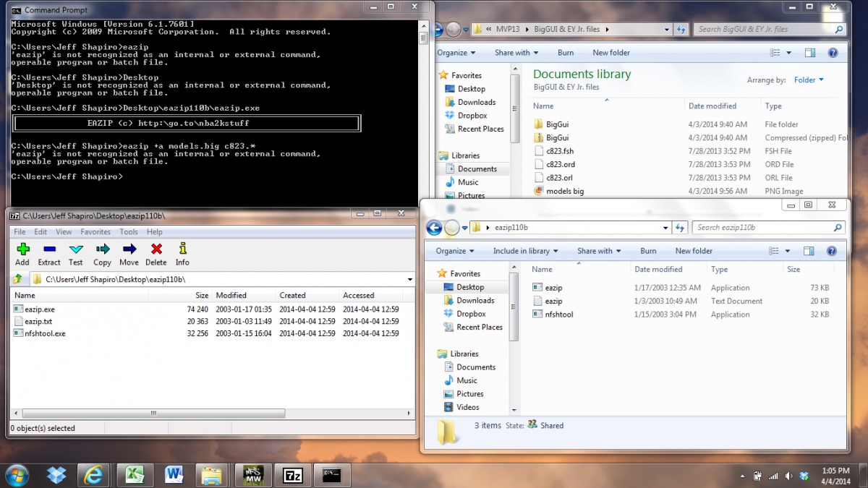Select Videos in eazip110b navigation pane
The image size is (868, 488).
point(467,407)
